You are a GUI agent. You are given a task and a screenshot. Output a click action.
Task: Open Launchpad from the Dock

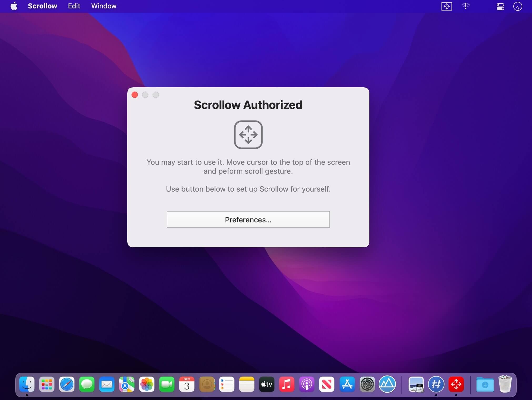click(x=47, y=384)
